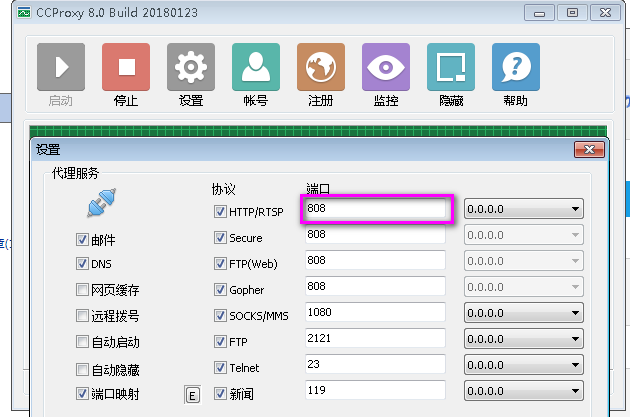Click the FTP(Web) port field

(375, 260)
